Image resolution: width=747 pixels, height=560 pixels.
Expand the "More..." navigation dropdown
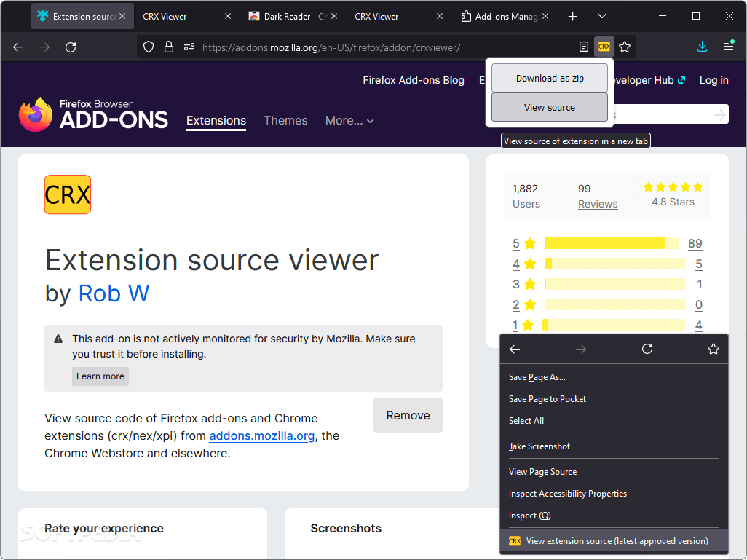click(x=349, y=121)
